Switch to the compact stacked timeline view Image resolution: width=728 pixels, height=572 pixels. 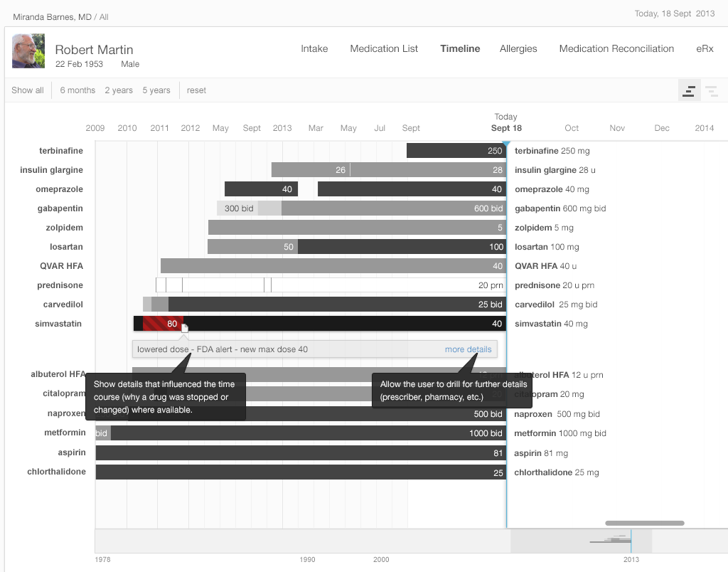point(689,90)
